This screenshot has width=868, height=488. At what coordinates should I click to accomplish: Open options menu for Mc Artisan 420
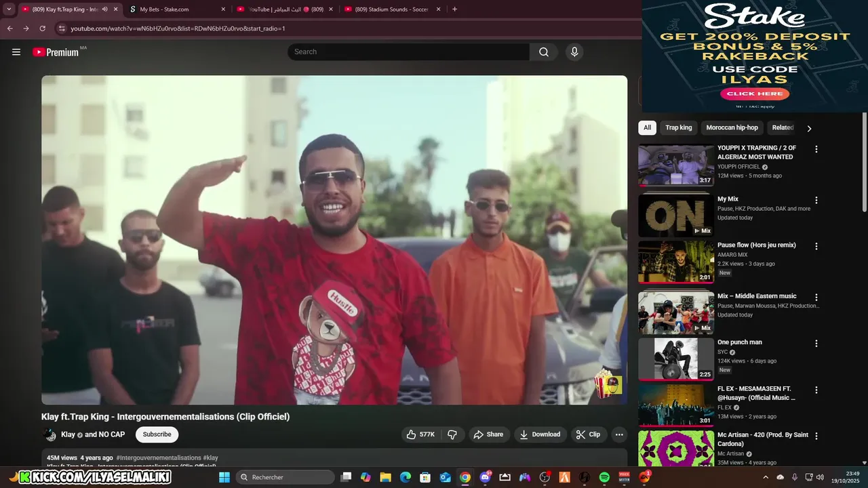click(816, 436)
